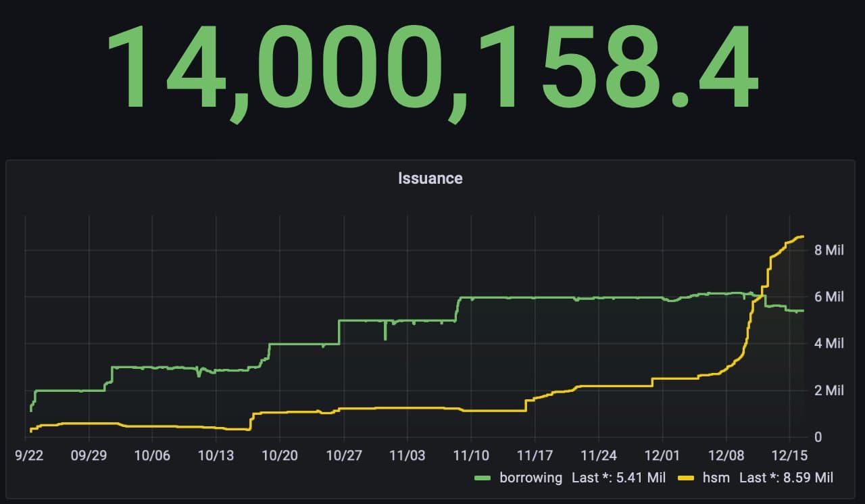Click the borrowing Last value 5.41 Mil
The image size is (865, 504).
click(618, 478)
